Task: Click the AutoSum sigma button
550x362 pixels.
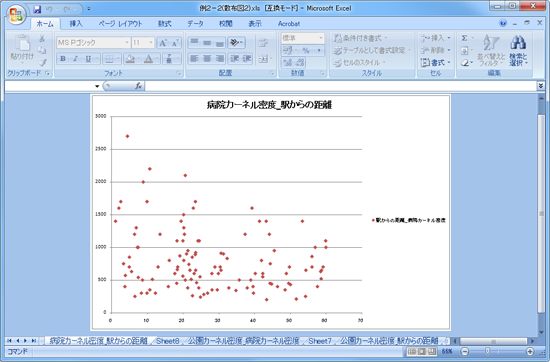Action: [x=465, y=38]
